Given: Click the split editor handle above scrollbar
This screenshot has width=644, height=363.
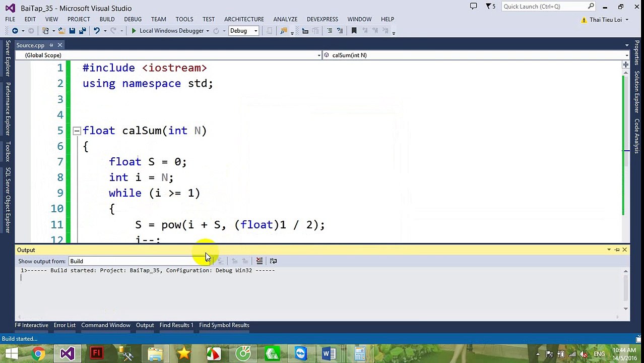Looking at the screenshot, I should pyautogui.click(x=626, y=65).
